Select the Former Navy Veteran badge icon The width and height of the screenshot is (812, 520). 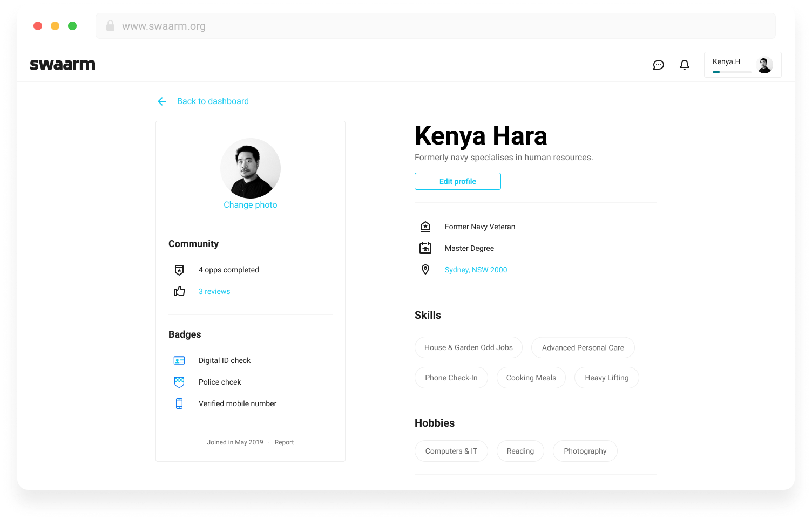pyautogui.click(x=425, y=226)
